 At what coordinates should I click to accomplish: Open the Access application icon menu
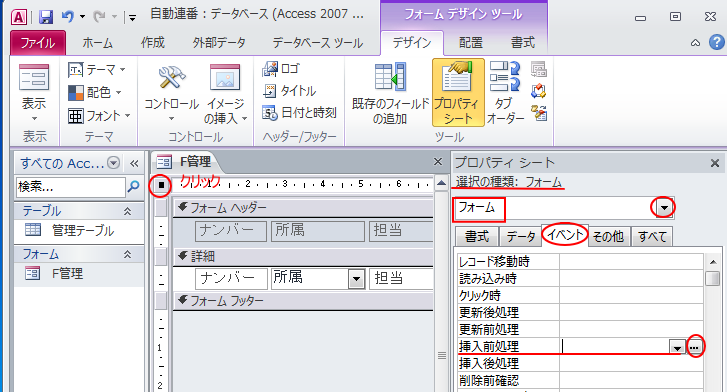[19, 17]
